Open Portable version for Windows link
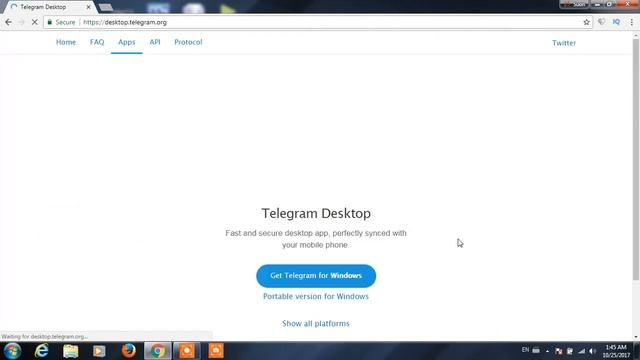Image resolution: width=640 pixels, height=360 pixels. (x=316, y=296)
